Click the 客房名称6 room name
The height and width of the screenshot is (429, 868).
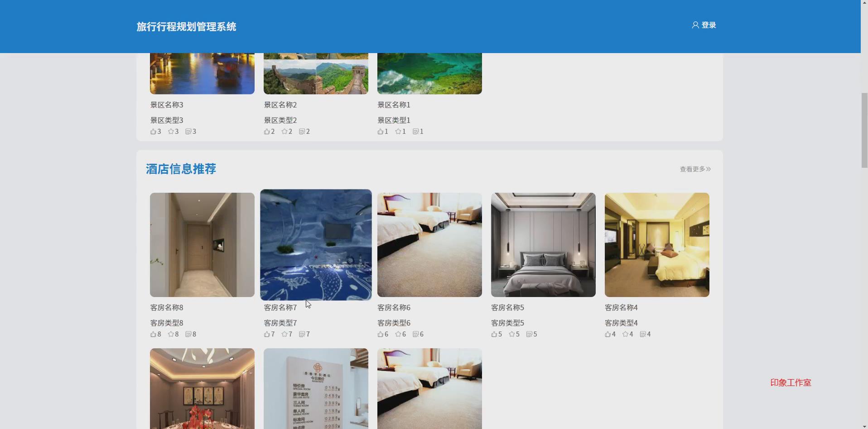pyautogui.click(x=394, y=308)
